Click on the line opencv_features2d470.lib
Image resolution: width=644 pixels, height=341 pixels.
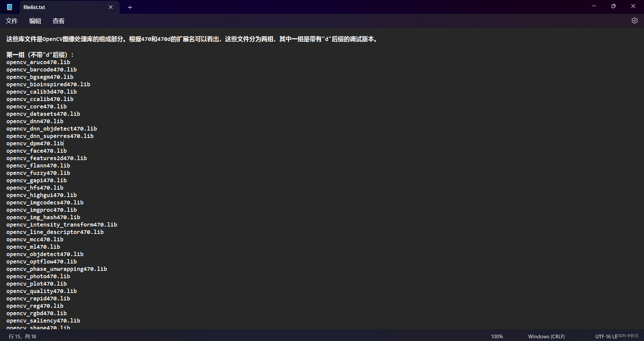(47, 158)
